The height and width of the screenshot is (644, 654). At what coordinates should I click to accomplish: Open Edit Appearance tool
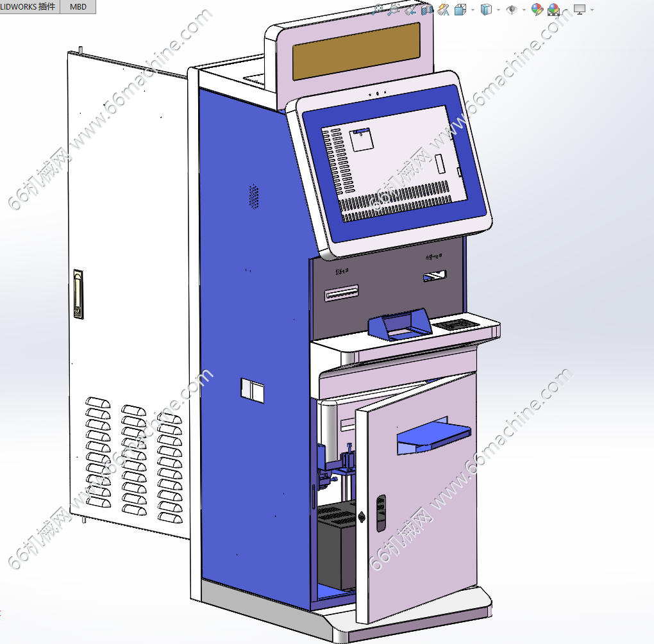537,9
